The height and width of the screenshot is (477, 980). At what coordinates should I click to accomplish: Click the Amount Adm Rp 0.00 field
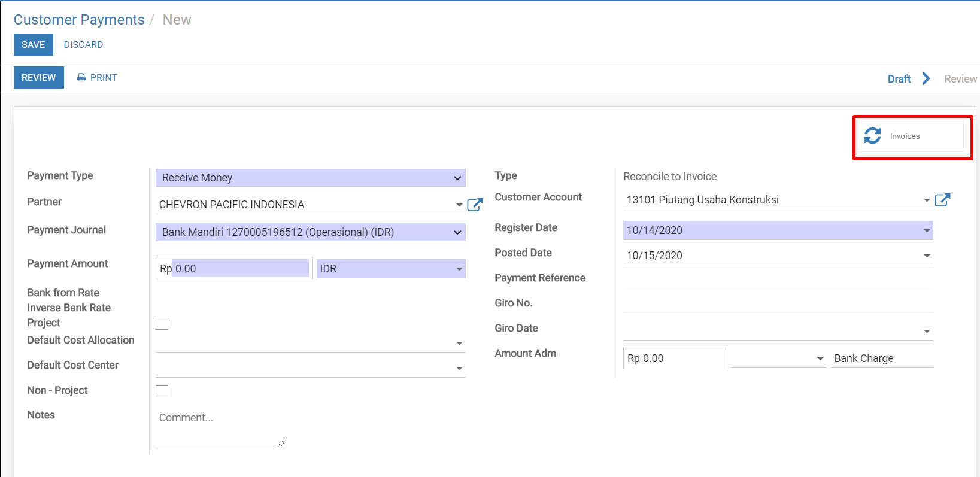coord(675,358)
